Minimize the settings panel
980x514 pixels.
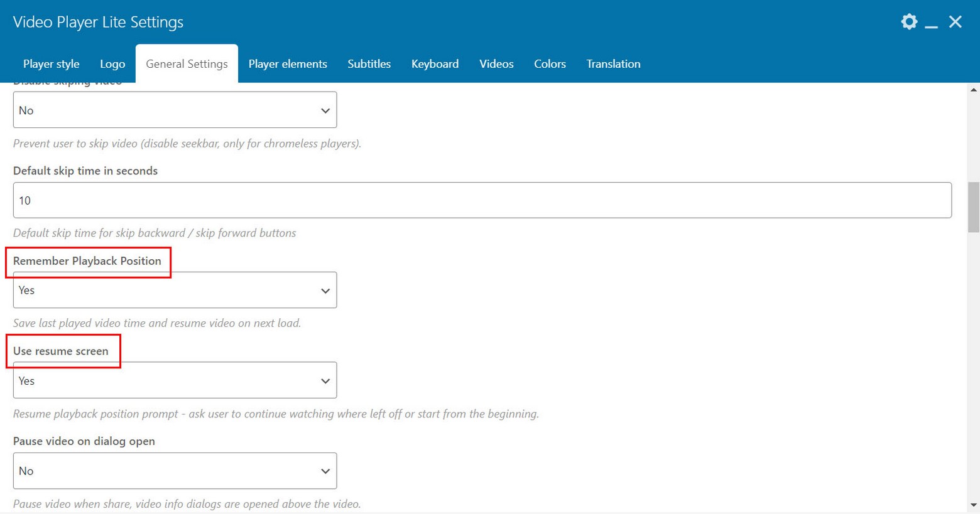[932, 23]
